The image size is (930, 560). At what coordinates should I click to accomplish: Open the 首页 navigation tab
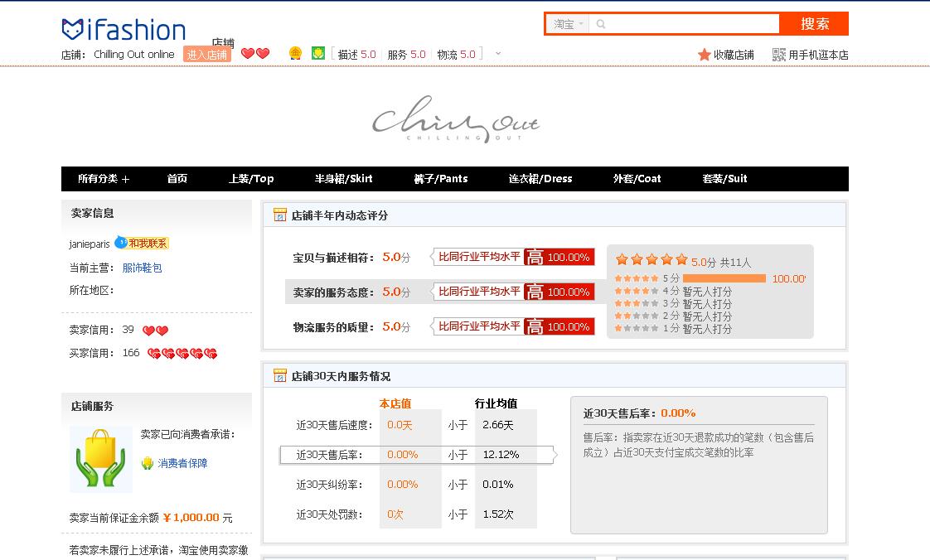click(x=177, y=178)
